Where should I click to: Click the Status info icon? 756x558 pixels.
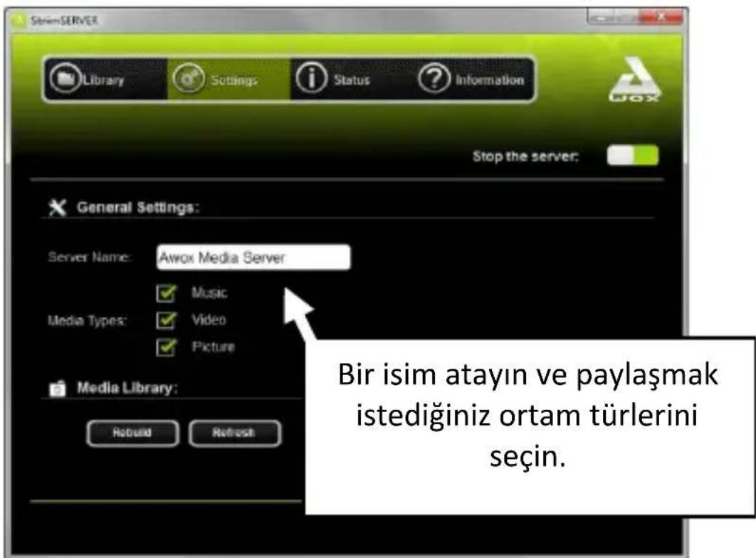(x=312, y=78)
